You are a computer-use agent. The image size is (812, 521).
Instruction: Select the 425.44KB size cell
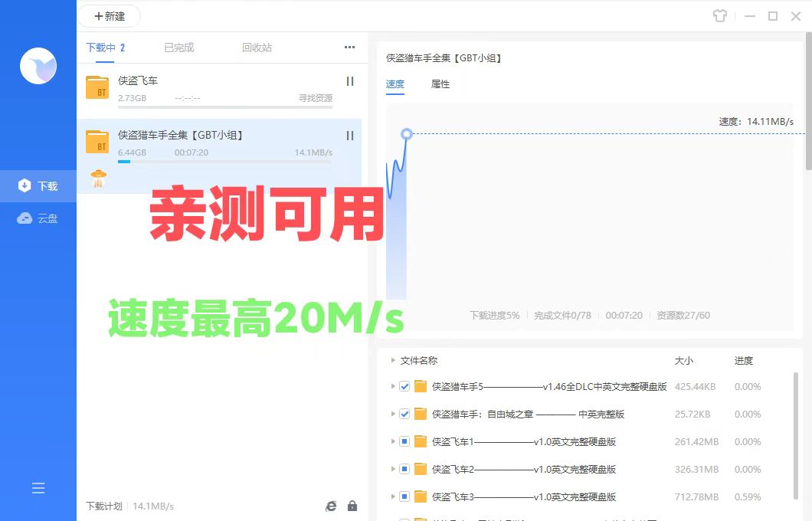click(x=695, y=387)
